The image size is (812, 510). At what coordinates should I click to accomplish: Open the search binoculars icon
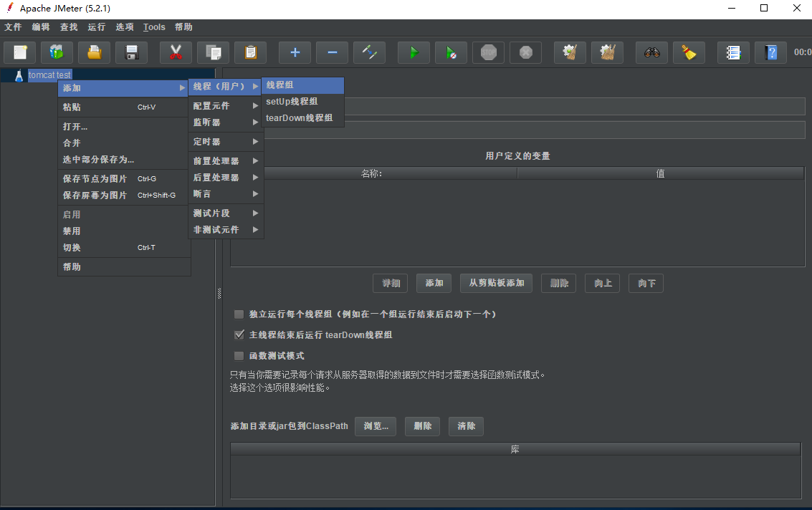[651, 52]
